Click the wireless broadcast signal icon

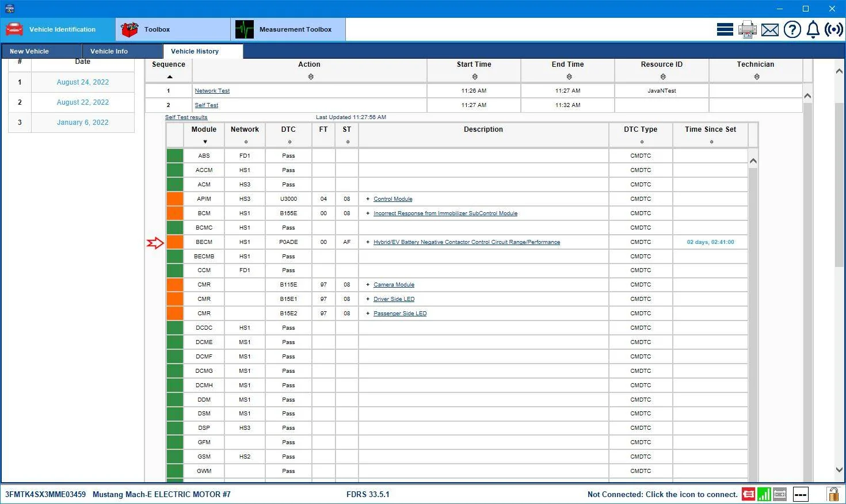pos(834,29)
